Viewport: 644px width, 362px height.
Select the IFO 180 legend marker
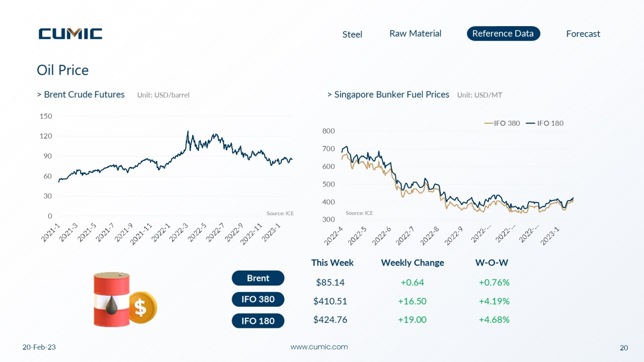(530, 123)
